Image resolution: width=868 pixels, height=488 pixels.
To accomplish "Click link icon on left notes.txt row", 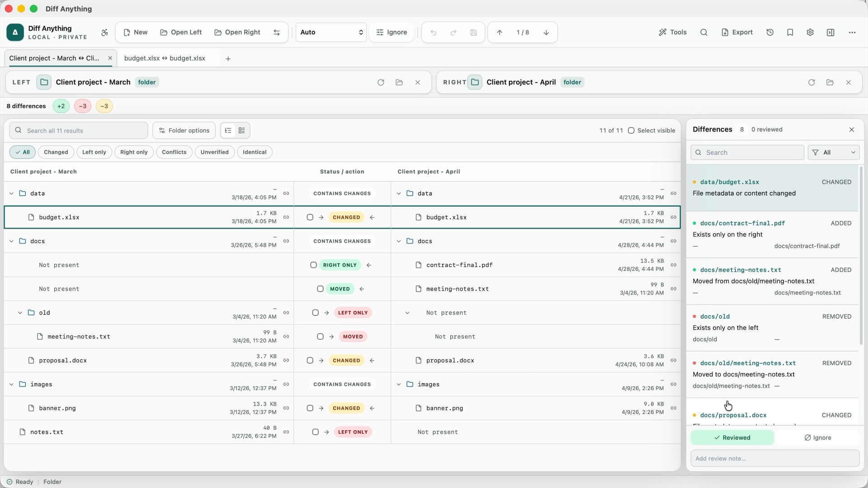I will (286, 432).
